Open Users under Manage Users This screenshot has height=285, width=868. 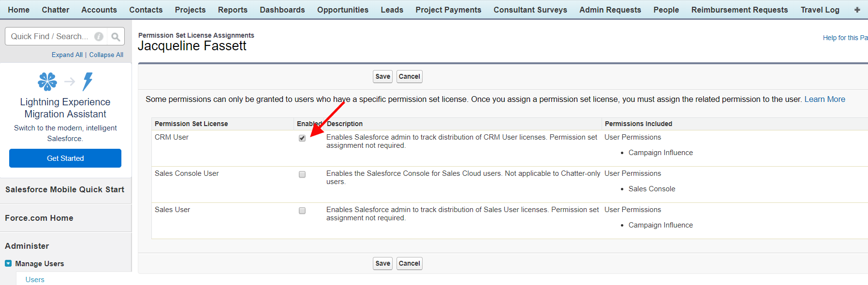tap(35, 279)
